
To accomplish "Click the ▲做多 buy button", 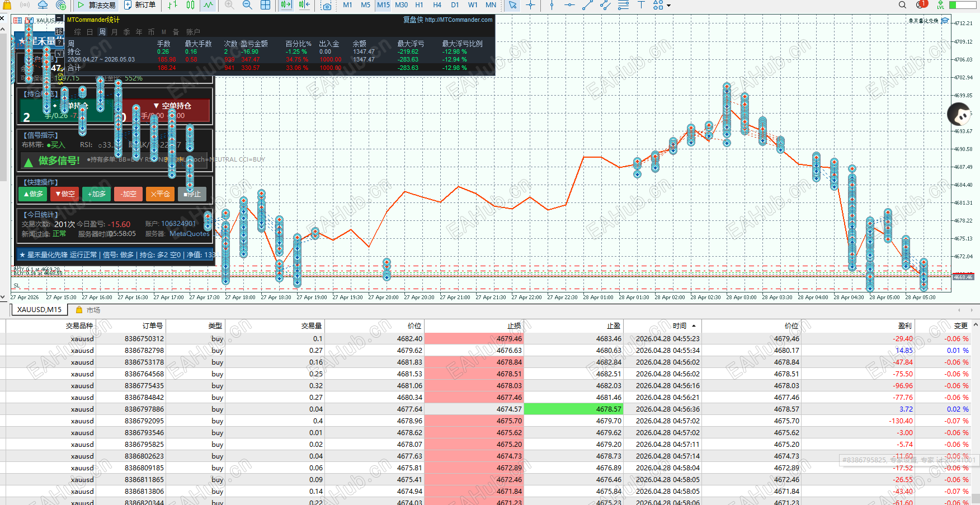I will pyautogui.click(x=33, y=194).
